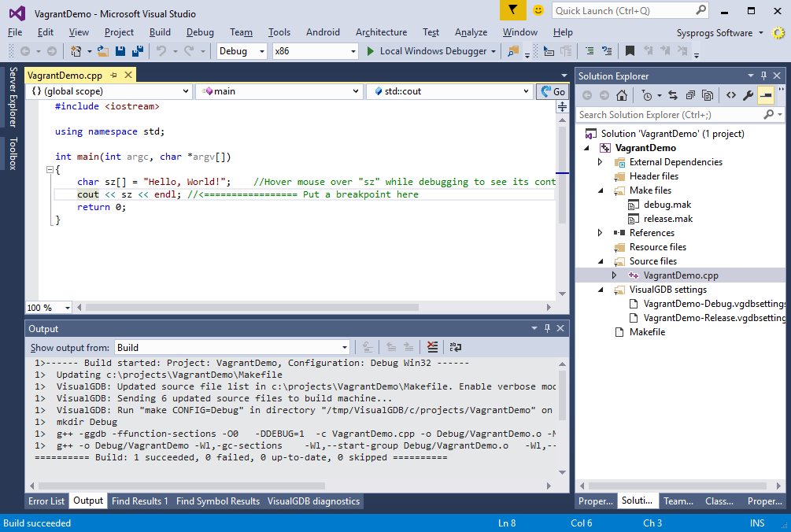Screen dimensions: 791x532
Task: Expand the References node
Action: [x=601, y=232]
